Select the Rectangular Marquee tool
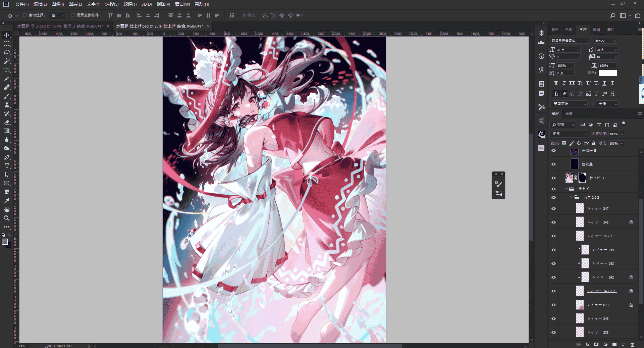 pos(7,44)
